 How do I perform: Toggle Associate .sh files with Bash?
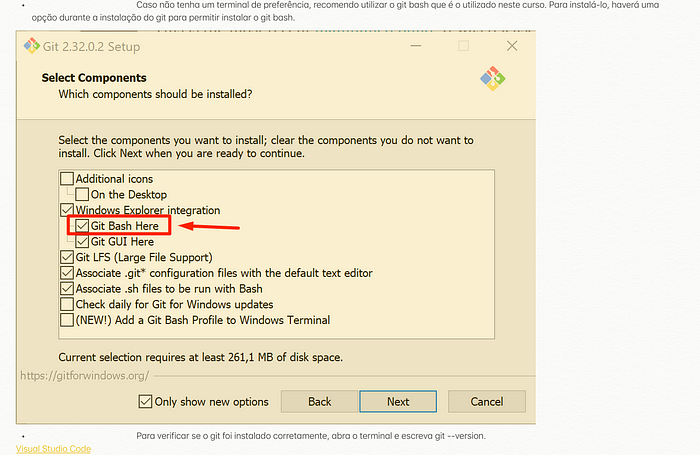67,288
